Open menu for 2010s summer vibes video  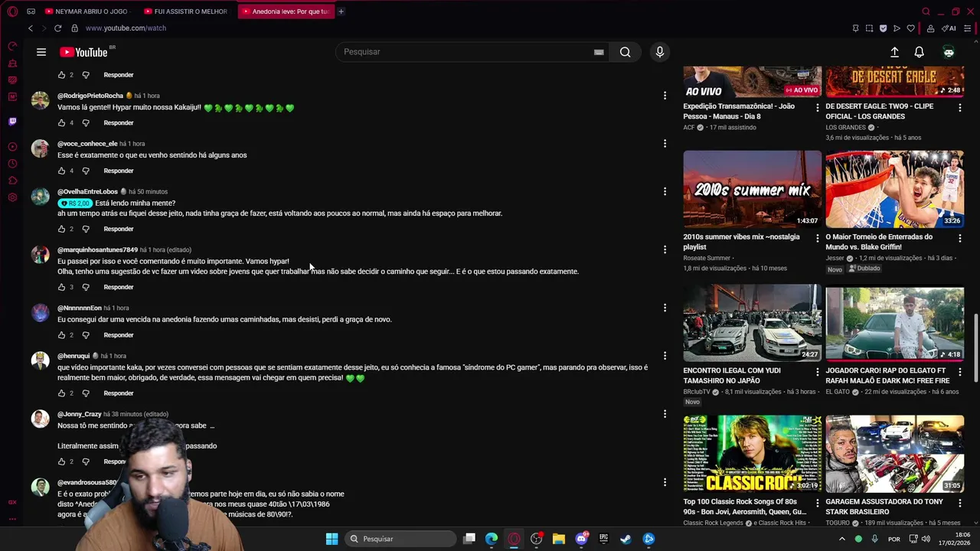[x=817, y=239]
